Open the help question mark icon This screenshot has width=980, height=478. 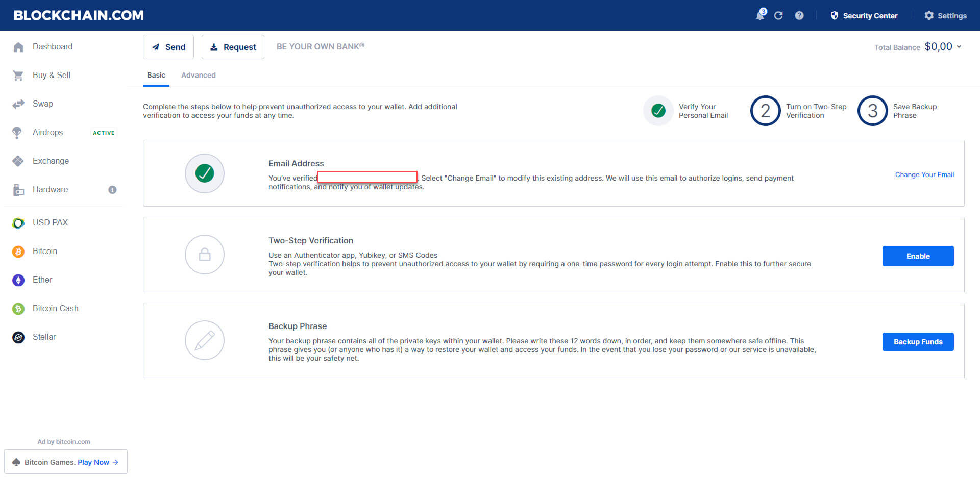pos(799,16)
